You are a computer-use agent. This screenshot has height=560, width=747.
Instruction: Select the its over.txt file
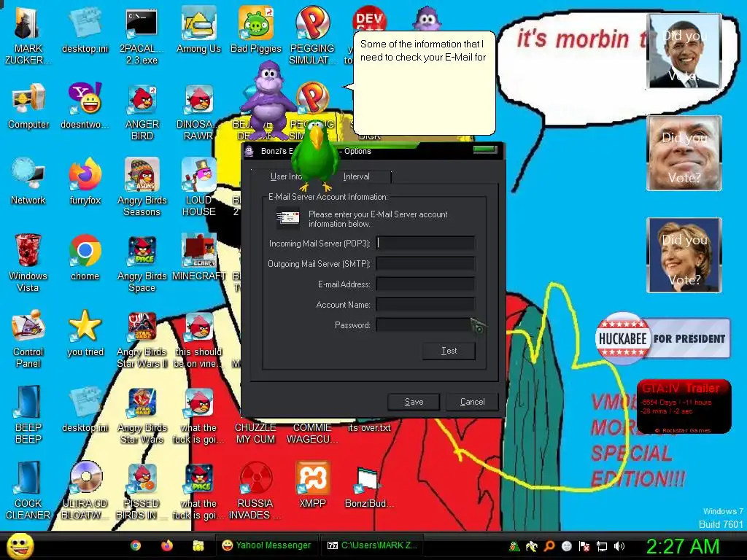pyautogui.click(x=369, y=427)
